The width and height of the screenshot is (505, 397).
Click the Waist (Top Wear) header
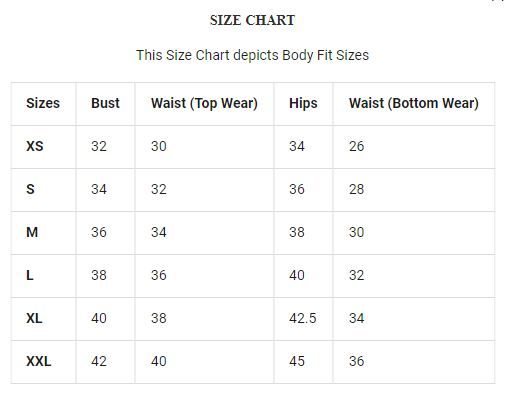coord(204,103)
